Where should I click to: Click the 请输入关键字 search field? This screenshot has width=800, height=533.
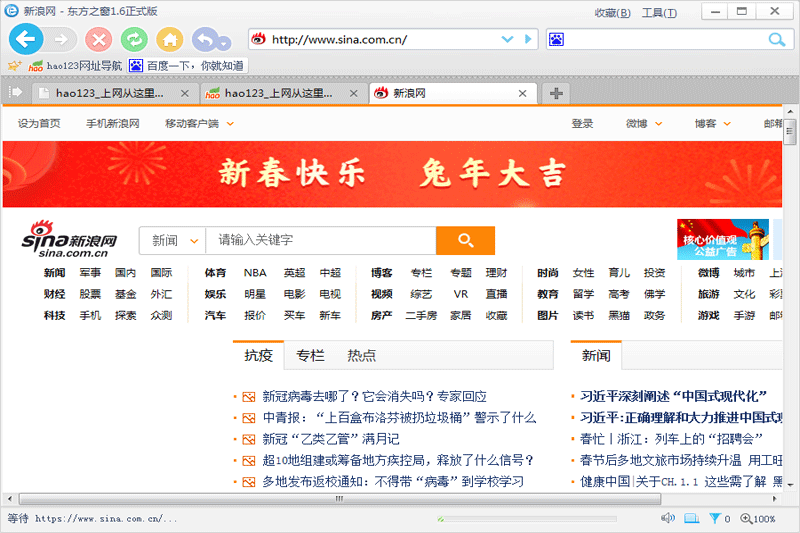point(321,240)
